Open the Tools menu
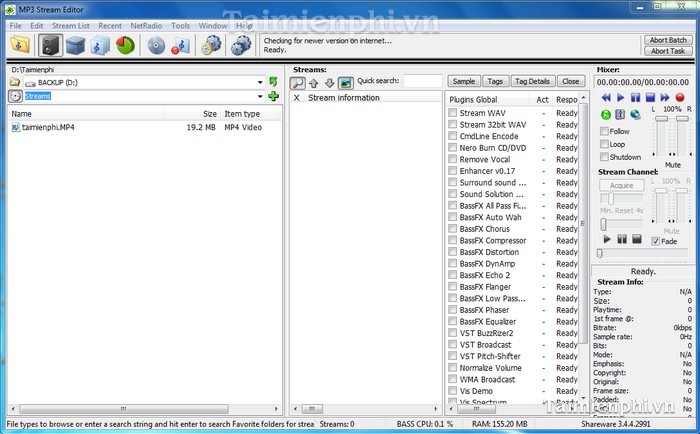700x434 pixels. [180, 26]
